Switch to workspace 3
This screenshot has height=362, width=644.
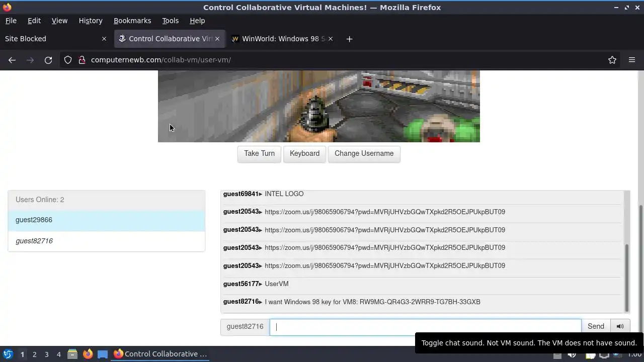[x=46, y=354]
